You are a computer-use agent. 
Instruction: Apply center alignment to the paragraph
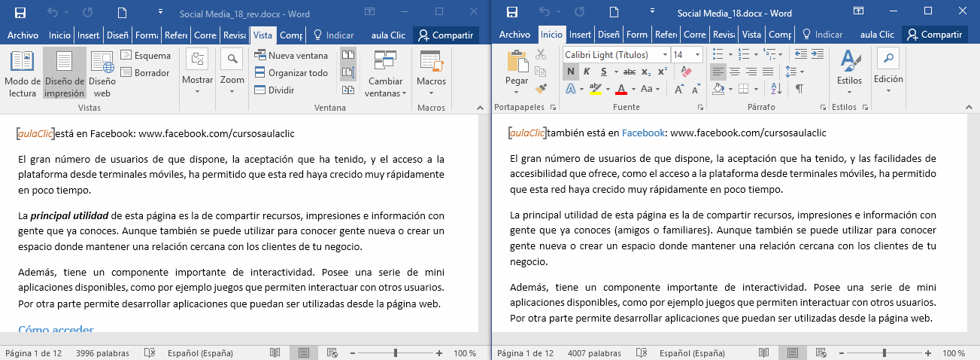(734, 72)
